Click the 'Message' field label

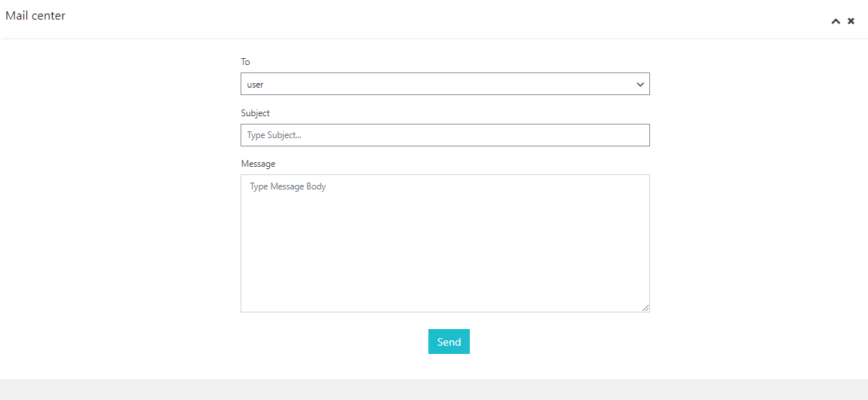pos(258,164)
